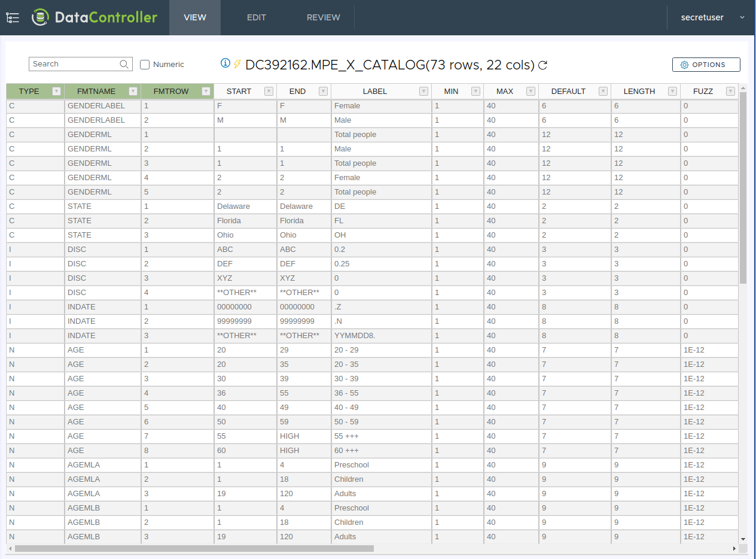
Task: Open the FUZZ column filter menu
Action: [730, 92]
